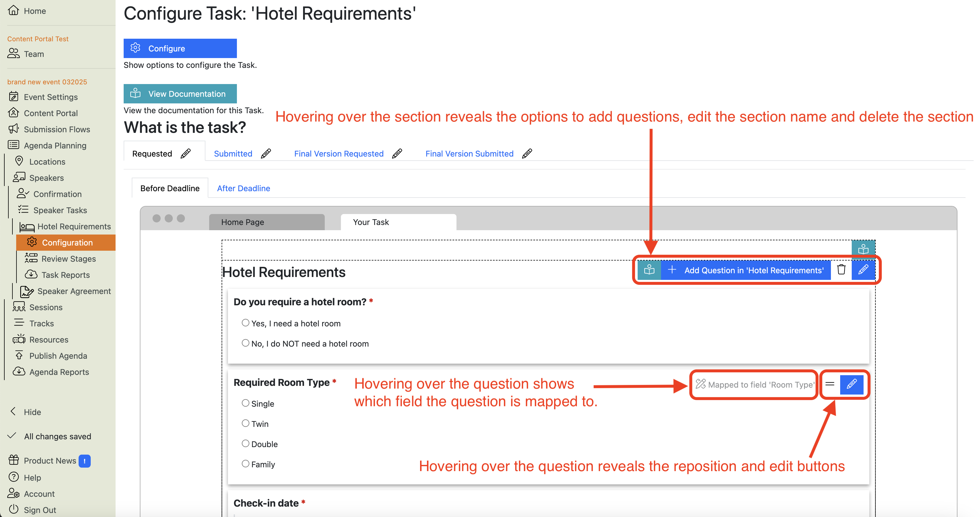Click the pencil icon next to Submitted tab
980x517 pixels.
[x=266, y=154]
